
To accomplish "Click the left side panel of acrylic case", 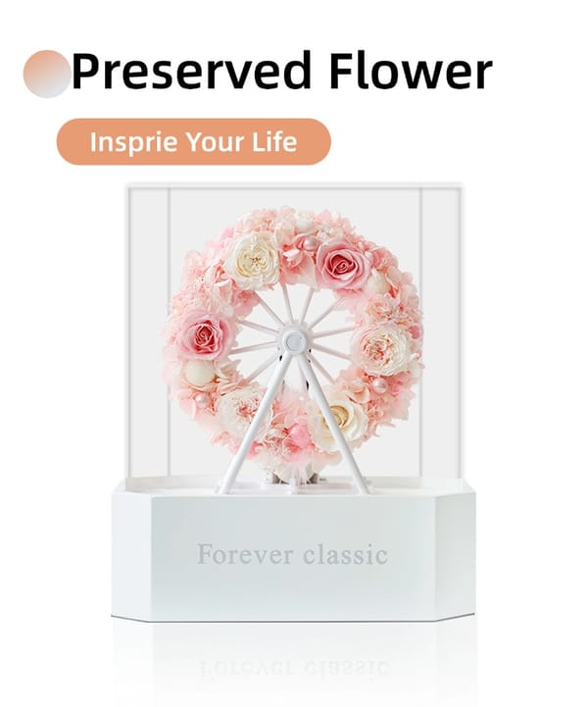I will [148, 333].
